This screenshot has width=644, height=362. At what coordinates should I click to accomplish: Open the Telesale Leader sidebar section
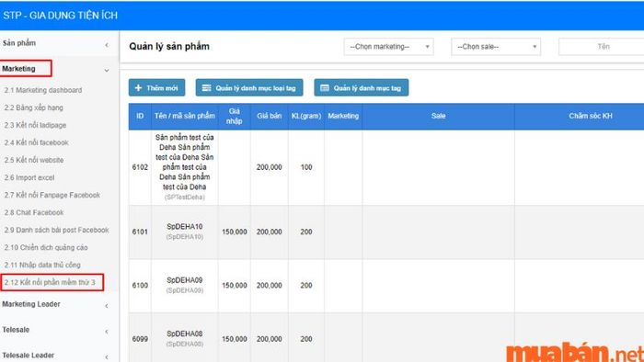click(x=28, y=356)
